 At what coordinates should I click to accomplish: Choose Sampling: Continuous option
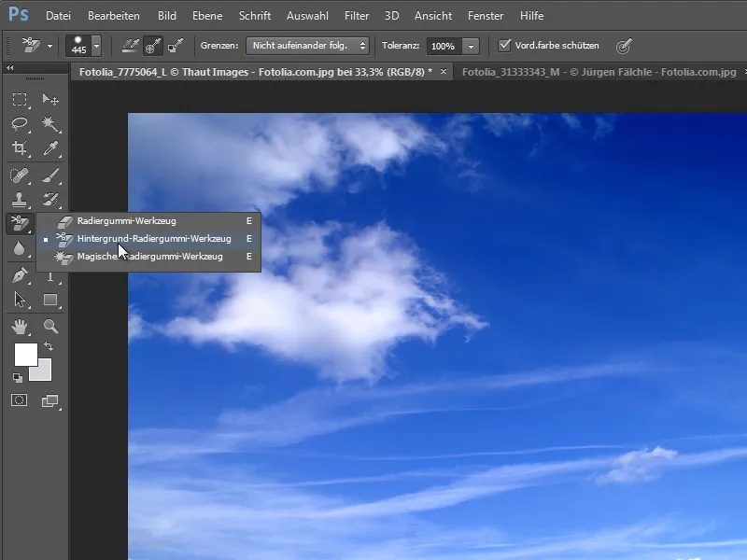(130, 46)
